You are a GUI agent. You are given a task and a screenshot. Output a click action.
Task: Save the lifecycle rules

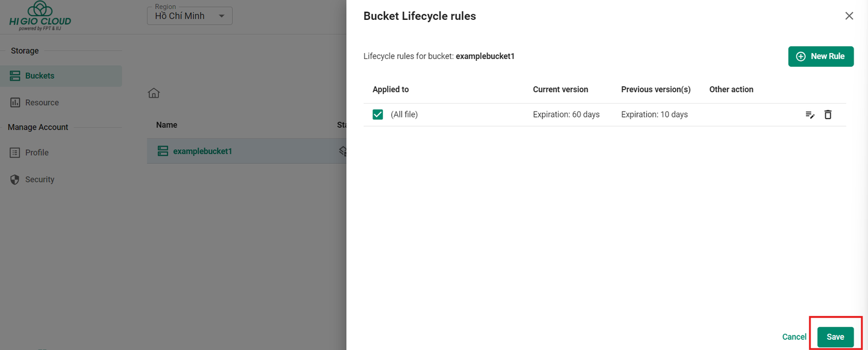click(x=835, y=337)
